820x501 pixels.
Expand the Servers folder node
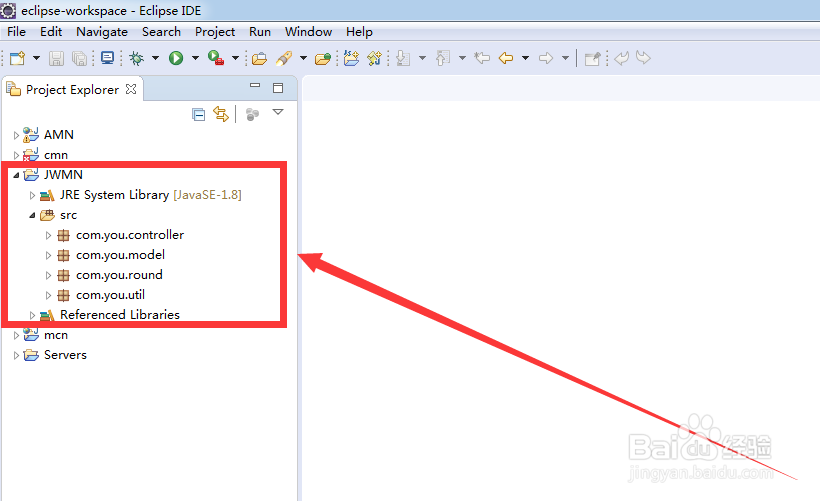click(16, 355)
